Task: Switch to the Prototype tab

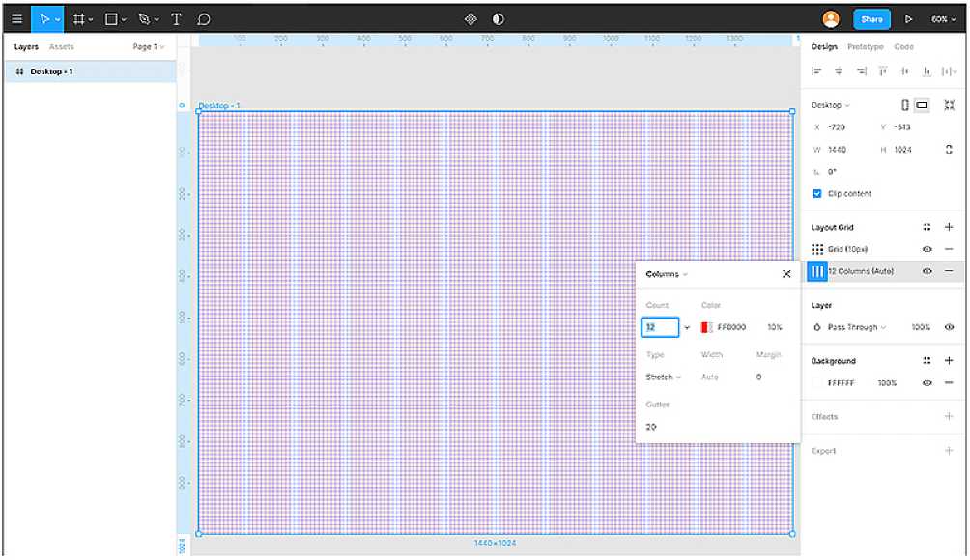Action: (866, 47)
